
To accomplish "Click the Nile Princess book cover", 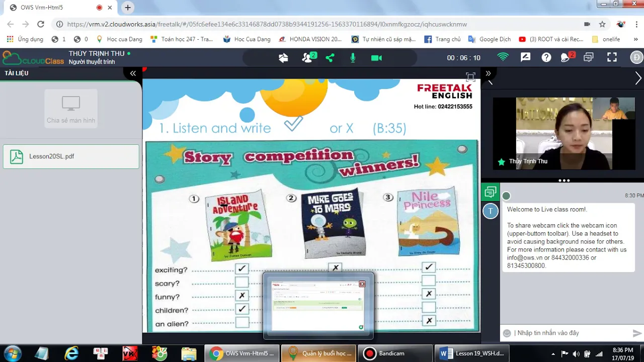I will (428, 221).
